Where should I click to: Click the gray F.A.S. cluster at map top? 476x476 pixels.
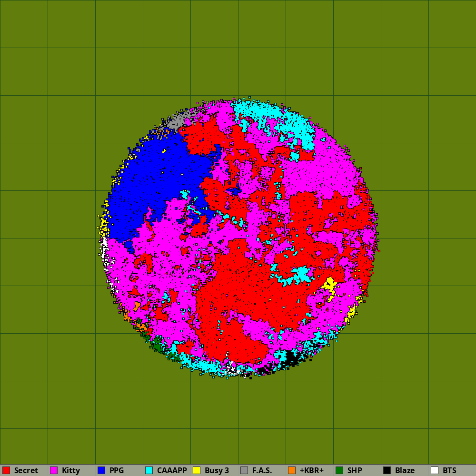[176, 122]
